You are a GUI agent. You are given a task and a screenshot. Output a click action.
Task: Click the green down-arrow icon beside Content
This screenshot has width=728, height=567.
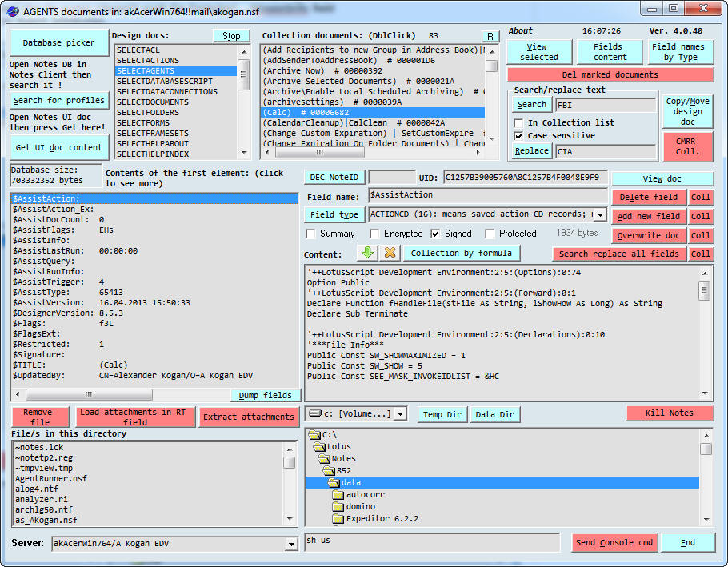[367, 253]
